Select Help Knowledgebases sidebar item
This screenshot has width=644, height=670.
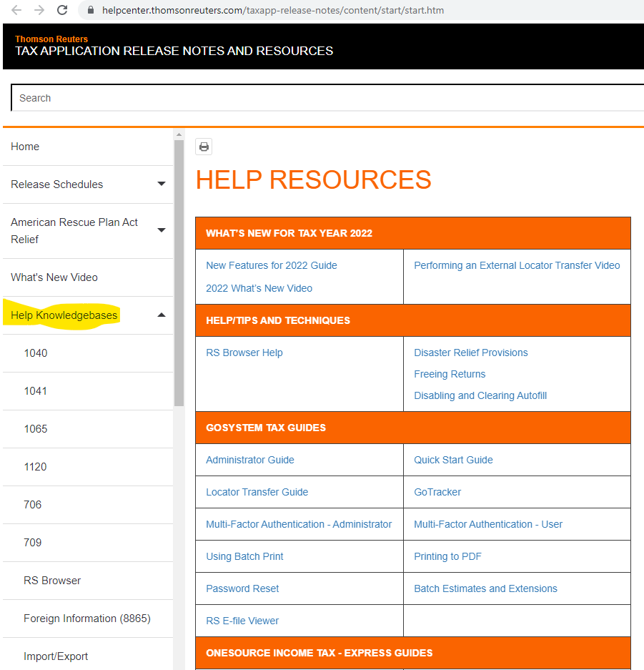pos(64,315)
